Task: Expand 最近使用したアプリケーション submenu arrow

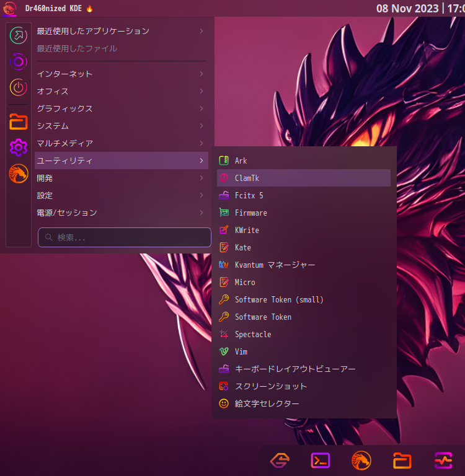Action: tap(201, 31)
